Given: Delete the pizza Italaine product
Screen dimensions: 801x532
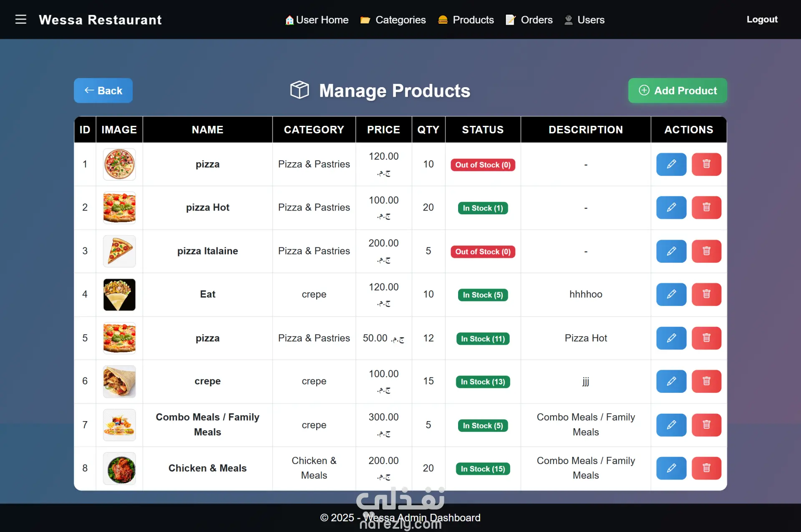Looking at the screenshot, I should click(x=706, y=251).
